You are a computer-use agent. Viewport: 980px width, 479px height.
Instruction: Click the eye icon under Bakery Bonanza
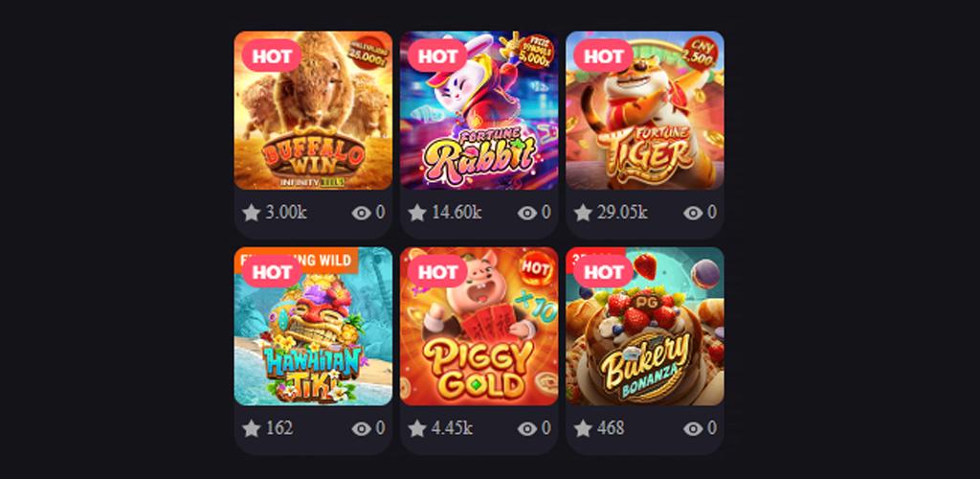[x=693, y=429]
